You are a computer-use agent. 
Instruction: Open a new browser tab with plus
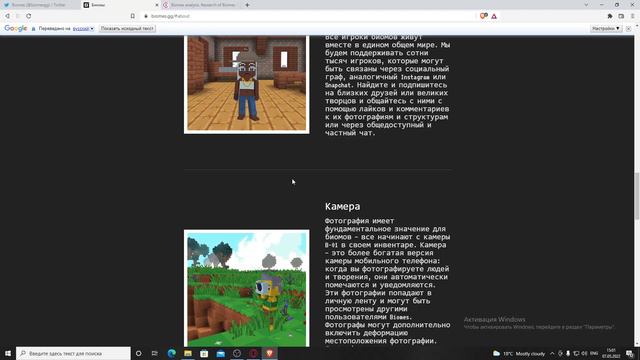pos(247,5)
